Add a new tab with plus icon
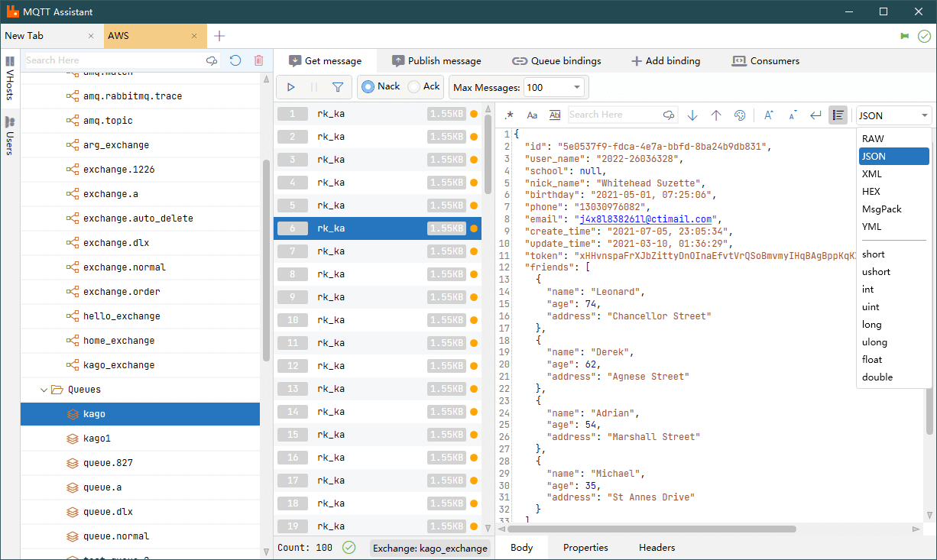The image size is (937, 560). [x=219, y=36]
